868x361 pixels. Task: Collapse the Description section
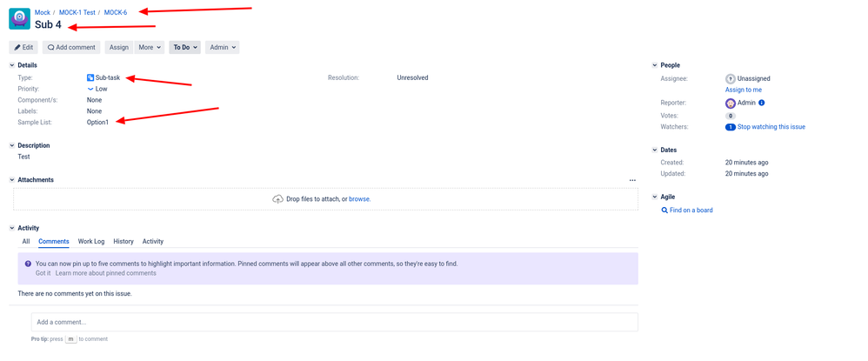pos(12,145)
